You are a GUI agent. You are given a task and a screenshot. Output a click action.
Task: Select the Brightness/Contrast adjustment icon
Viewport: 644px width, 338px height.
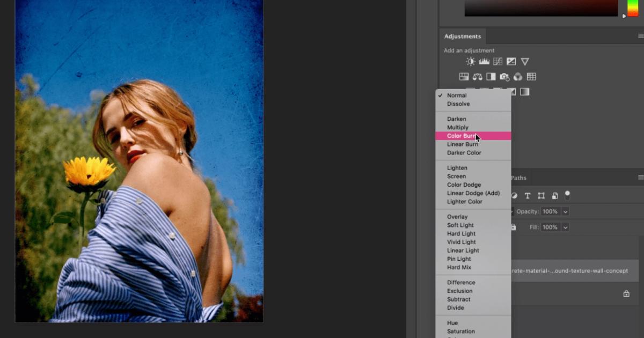pos(471,61)
